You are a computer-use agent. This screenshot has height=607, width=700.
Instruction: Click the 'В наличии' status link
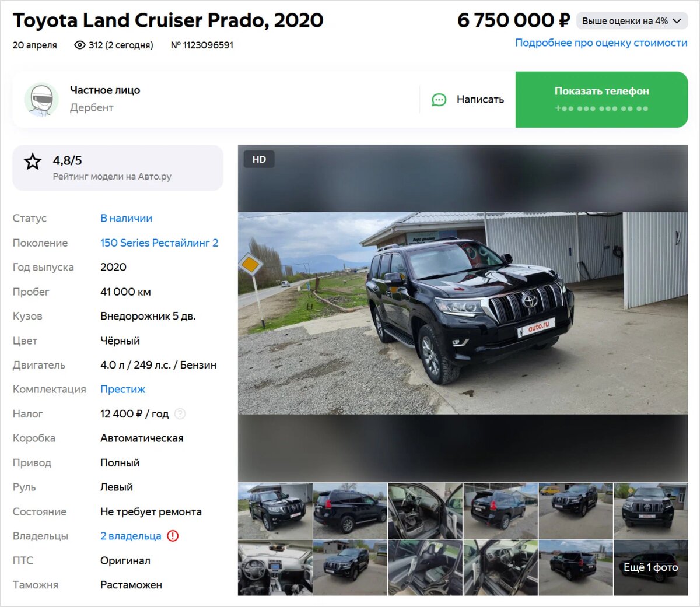pos(126,218)
